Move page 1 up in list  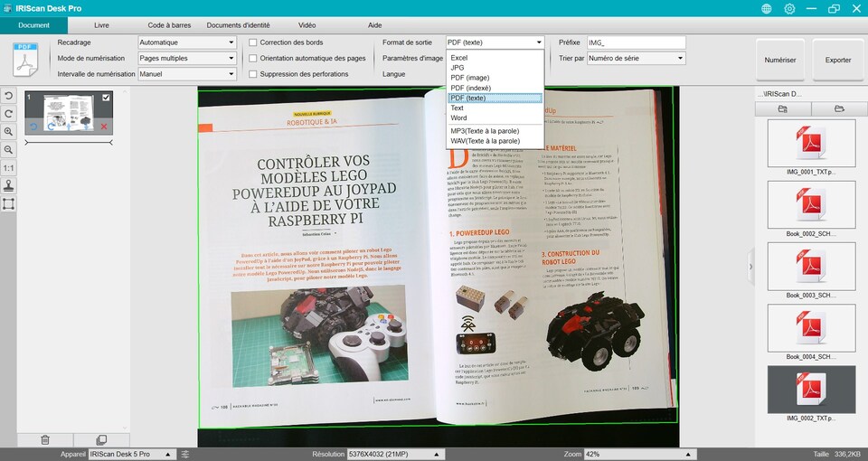click(68, 127)
